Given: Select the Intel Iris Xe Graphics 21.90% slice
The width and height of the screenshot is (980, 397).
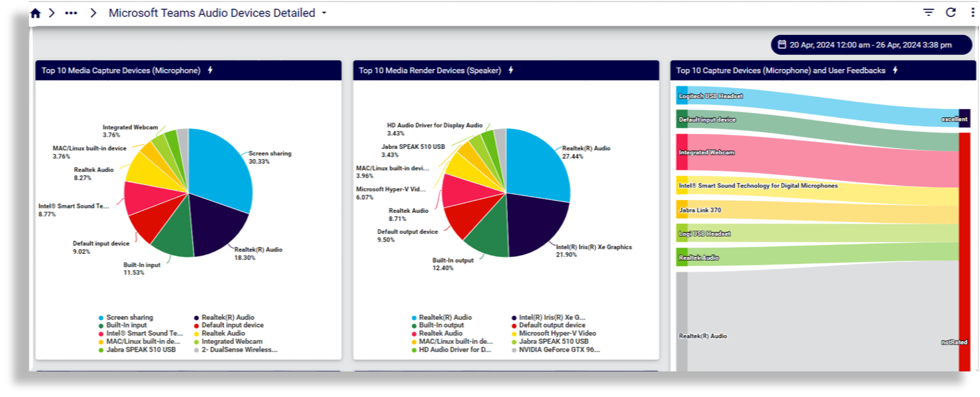Looking at the screenshot, I should [536, 225].
